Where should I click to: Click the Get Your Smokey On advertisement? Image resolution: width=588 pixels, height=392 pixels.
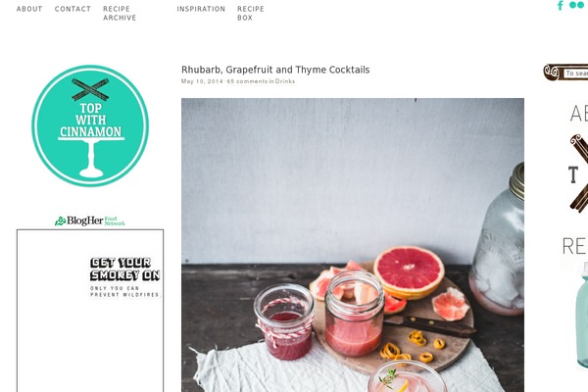90,311
